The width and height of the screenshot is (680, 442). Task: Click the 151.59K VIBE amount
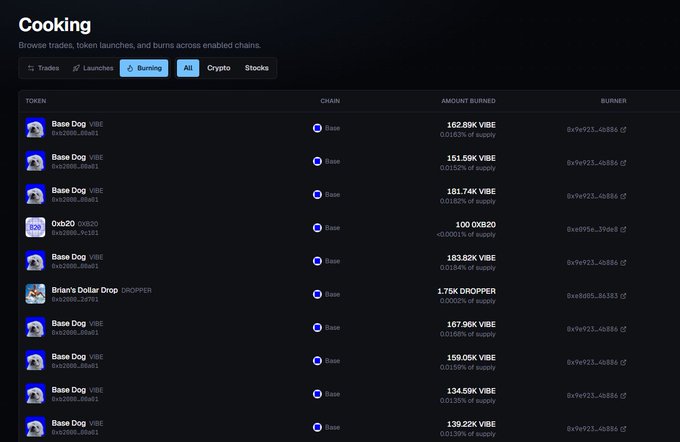pos(471,158)
